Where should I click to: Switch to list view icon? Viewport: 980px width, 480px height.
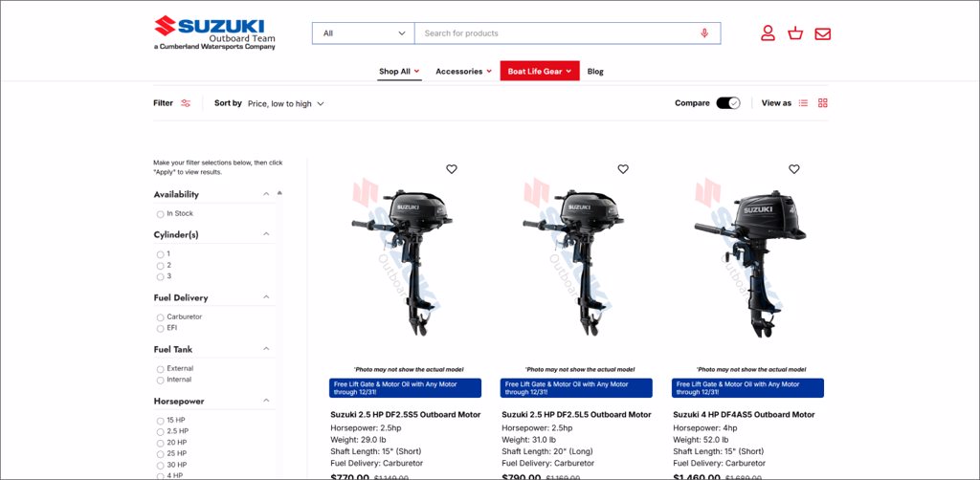point(804,103)
